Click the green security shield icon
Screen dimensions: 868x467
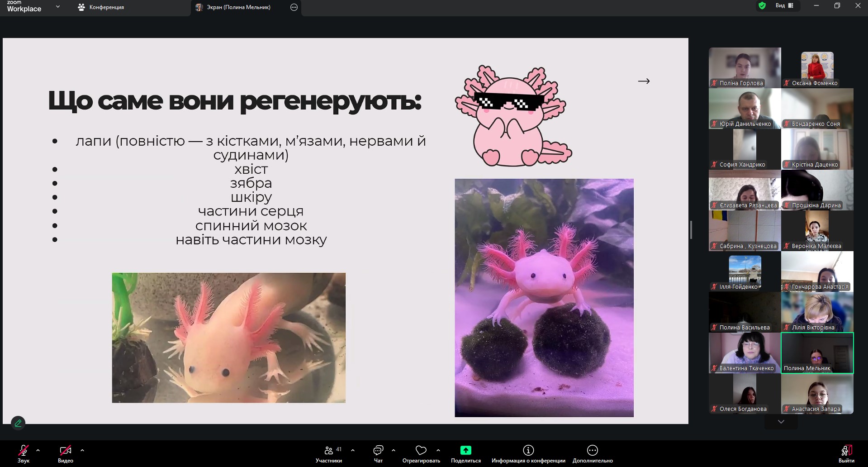(762, 6)
